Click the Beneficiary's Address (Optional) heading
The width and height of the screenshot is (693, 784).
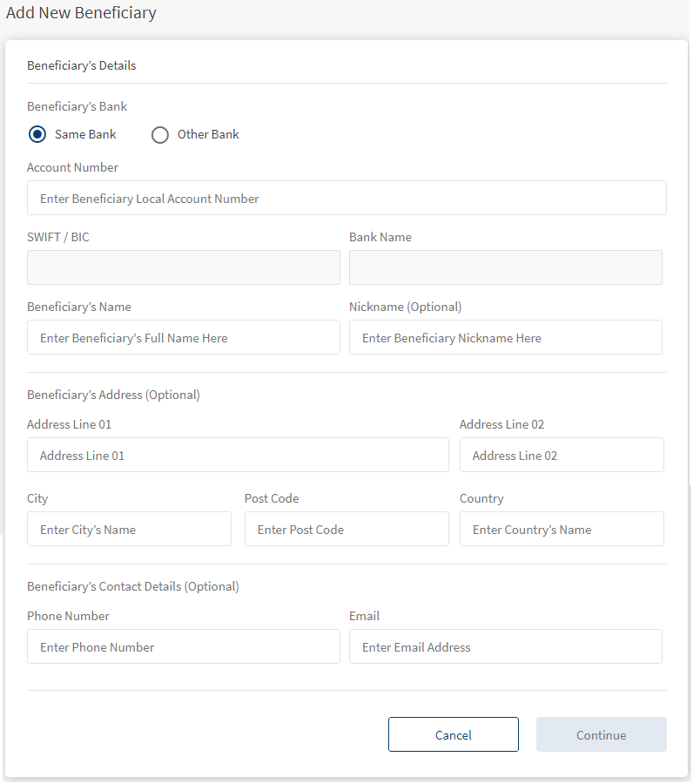113,395
